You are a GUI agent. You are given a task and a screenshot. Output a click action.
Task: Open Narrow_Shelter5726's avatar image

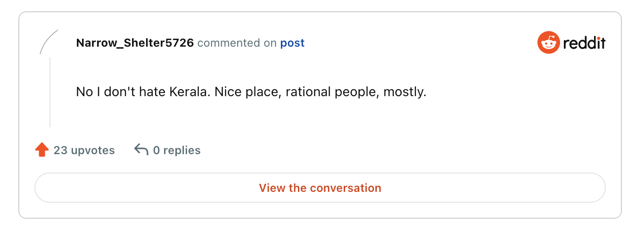point(49,42)
